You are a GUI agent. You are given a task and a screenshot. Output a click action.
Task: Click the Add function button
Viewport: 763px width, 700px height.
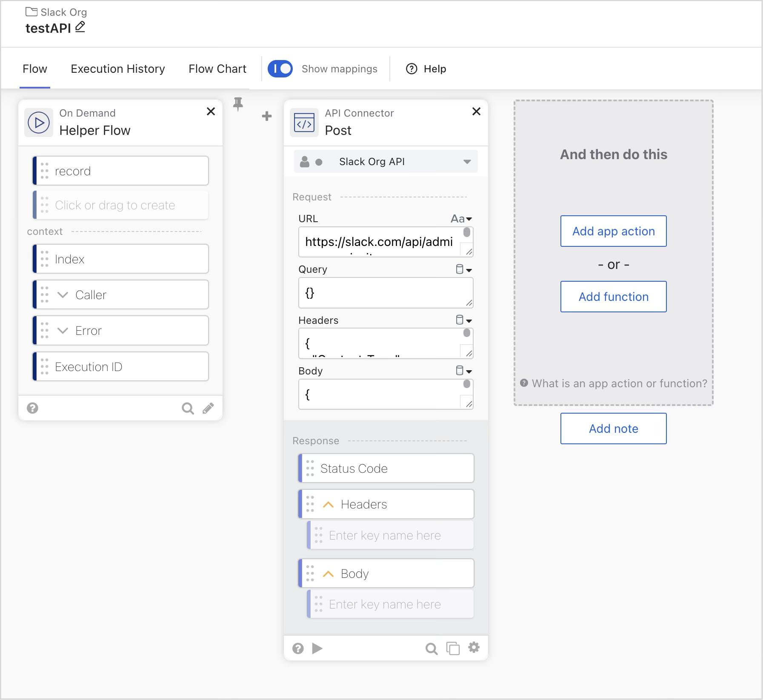[613, 297]
